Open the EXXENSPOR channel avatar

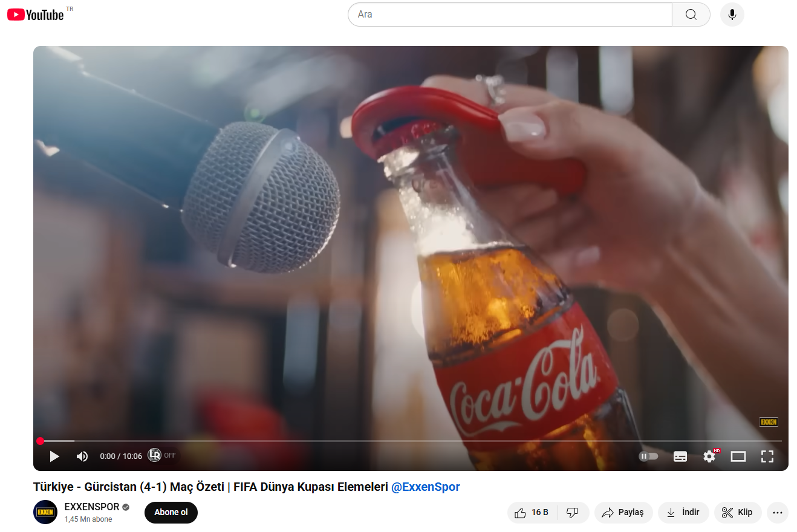tap(45, 512)
